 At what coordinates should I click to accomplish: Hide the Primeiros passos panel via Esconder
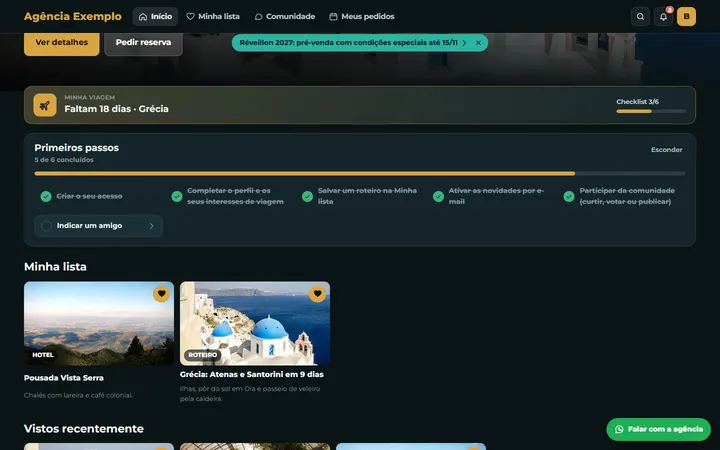coord(666,150)
